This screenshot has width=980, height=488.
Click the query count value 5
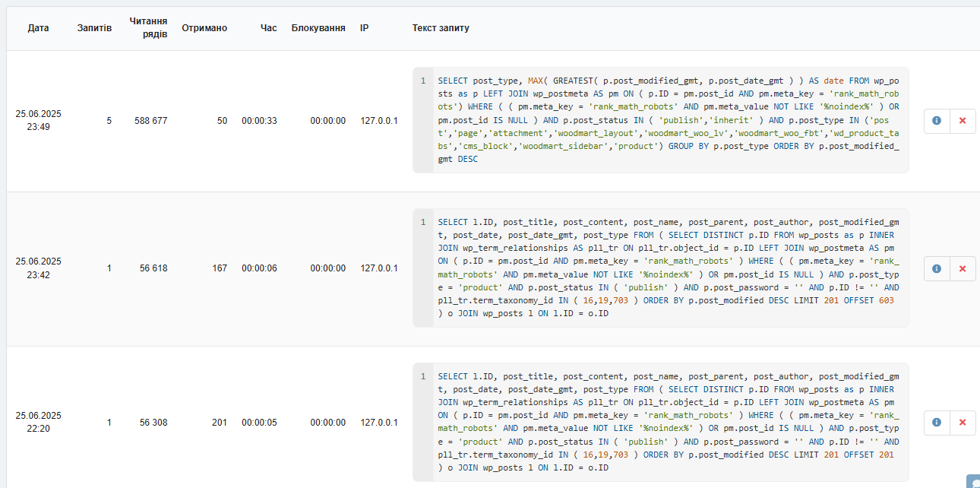[109, 121]
